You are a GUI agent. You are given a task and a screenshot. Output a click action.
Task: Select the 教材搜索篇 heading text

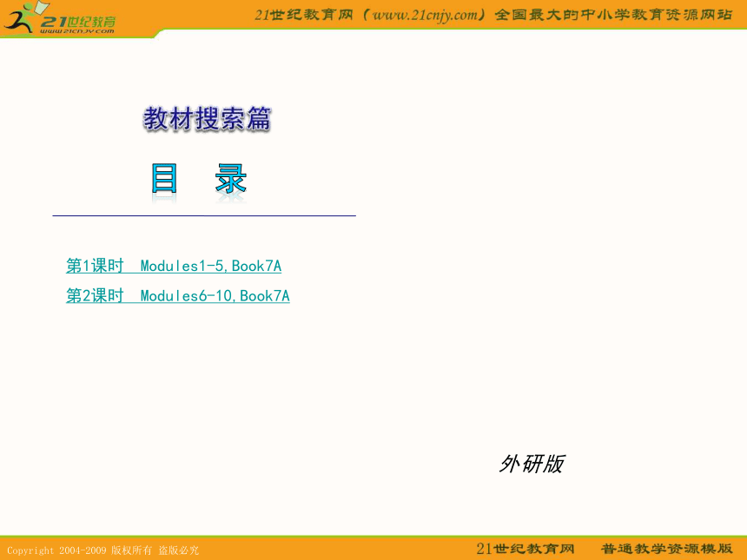208,119
